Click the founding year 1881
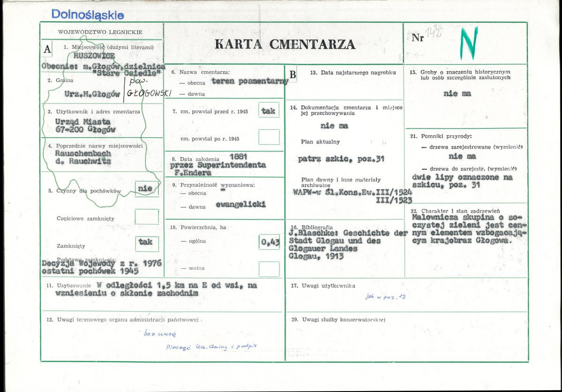This screenshot has height=392, width=562. [x=239, y=157]
